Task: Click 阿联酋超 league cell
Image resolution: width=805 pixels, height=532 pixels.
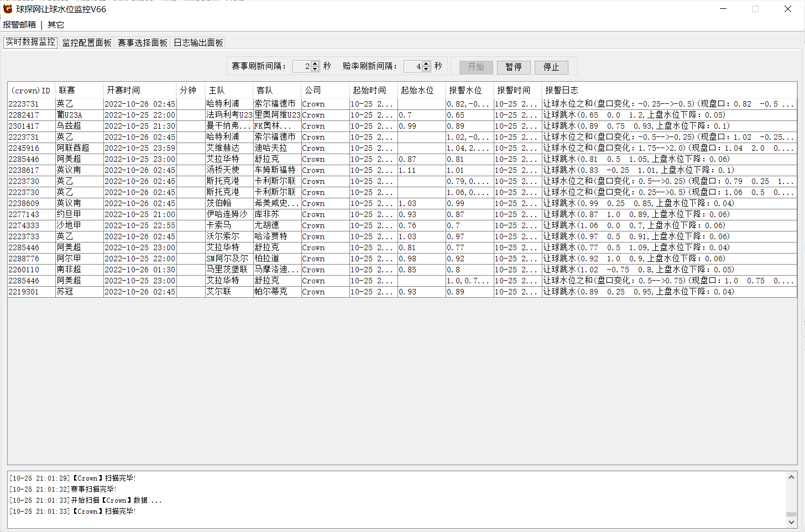Action: [x=79, y=148]
